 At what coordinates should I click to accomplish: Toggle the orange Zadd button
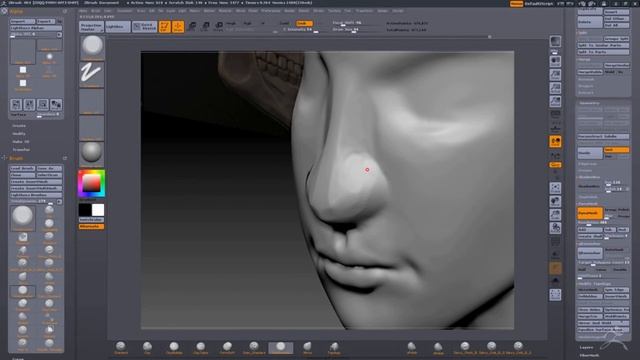coord(304,23)
